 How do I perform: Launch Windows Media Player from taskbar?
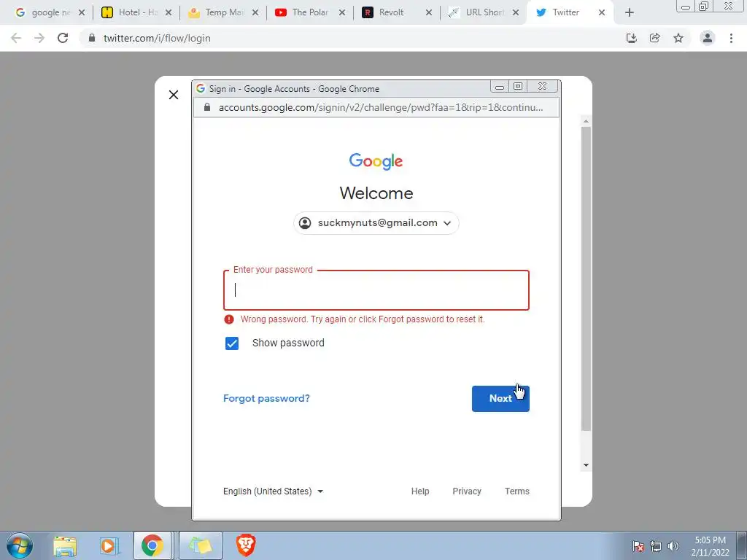point(109,546)
